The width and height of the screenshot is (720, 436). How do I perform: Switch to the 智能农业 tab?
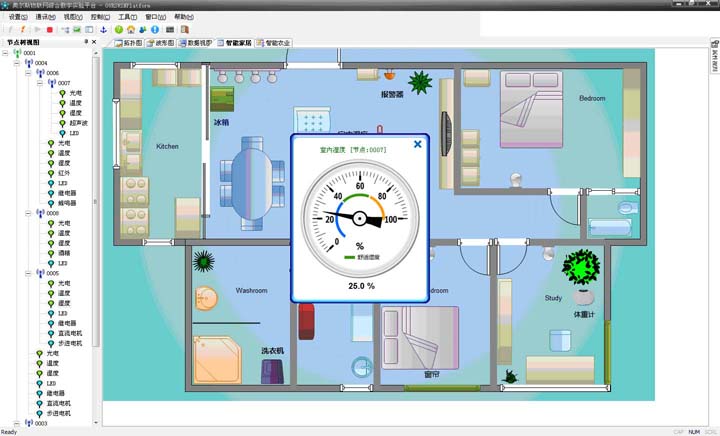coord(274,43)
